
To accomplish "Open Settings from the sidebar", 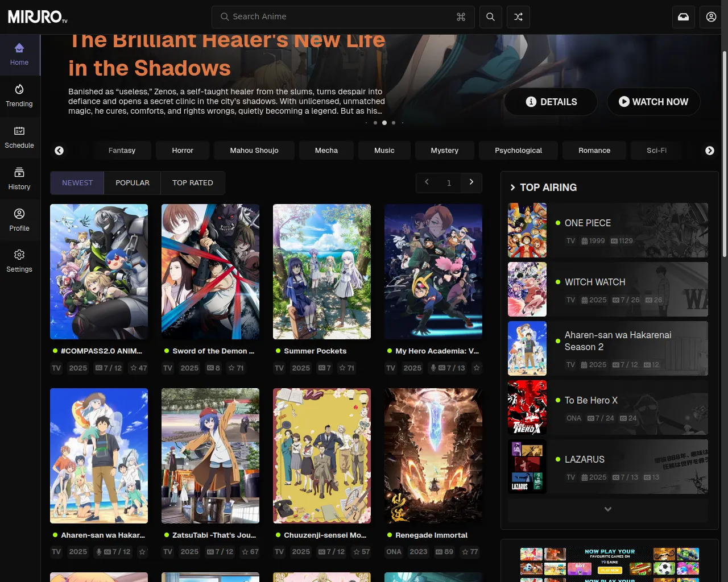I will point(19,261).
